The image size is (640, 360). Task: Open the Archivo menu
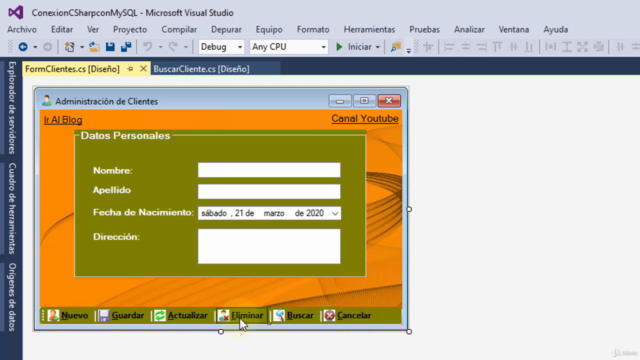(22, 29)
